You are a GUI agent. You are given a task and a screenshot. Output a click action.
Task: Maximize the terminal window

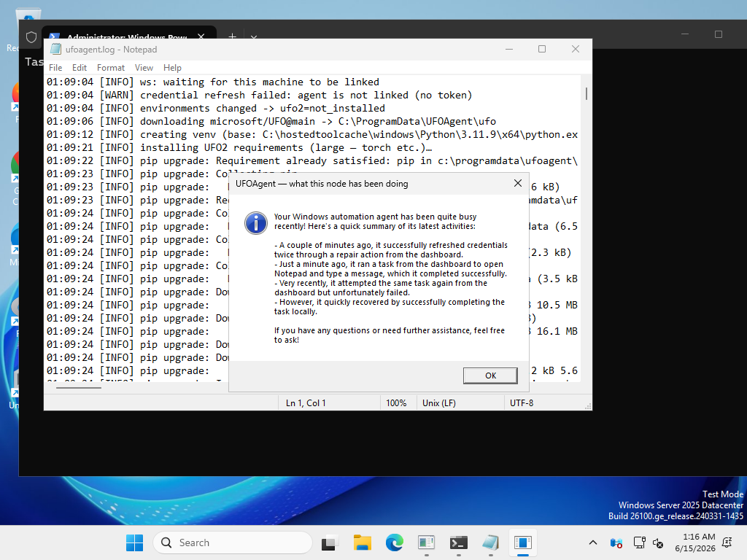[x=719, y=34]
